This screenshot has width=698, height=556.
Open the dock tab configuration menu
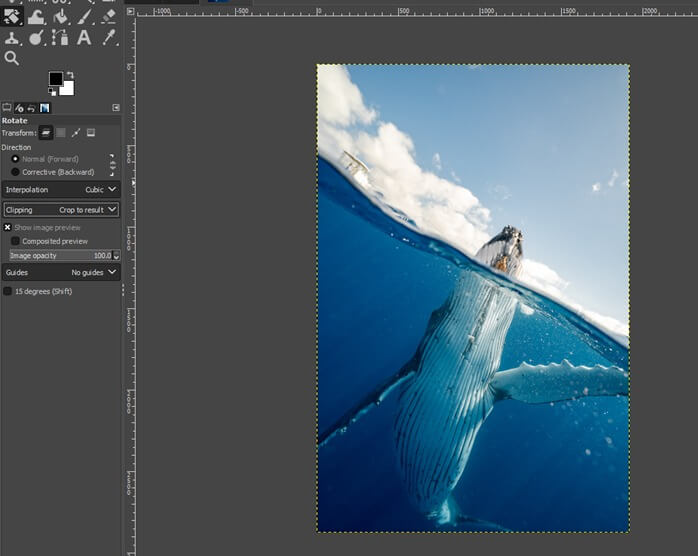pos(116,107)
